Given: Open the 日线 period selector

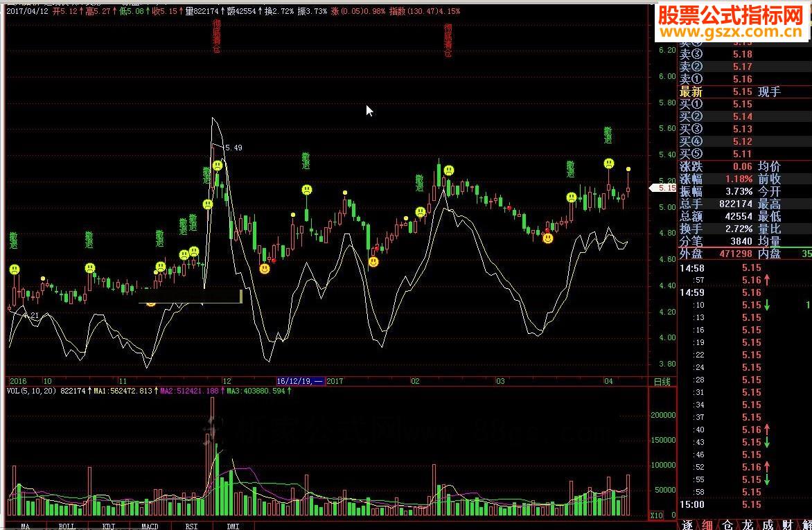Looking at the screenshot, I should (x=662, y=382).
